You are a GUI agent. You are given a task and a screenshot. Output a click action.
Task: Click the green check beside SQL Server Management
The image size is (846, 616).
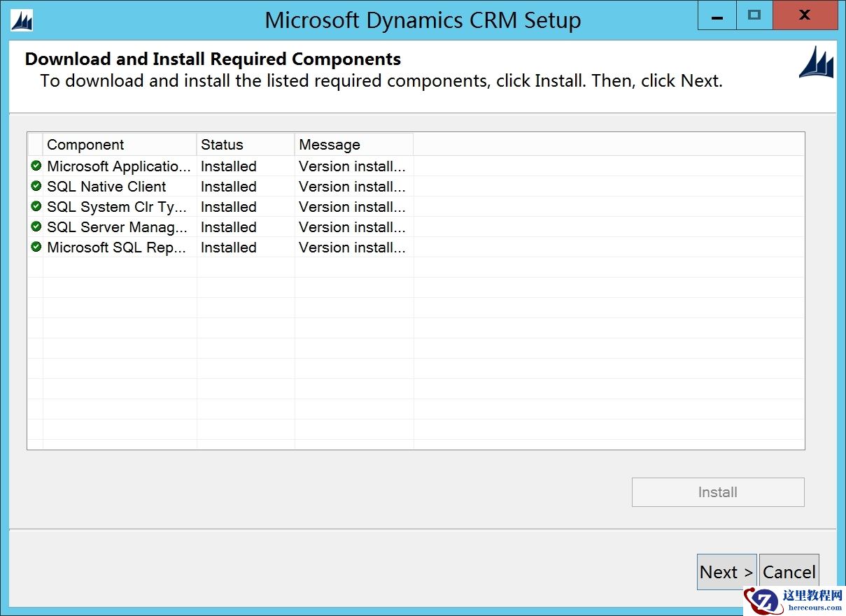36,227
